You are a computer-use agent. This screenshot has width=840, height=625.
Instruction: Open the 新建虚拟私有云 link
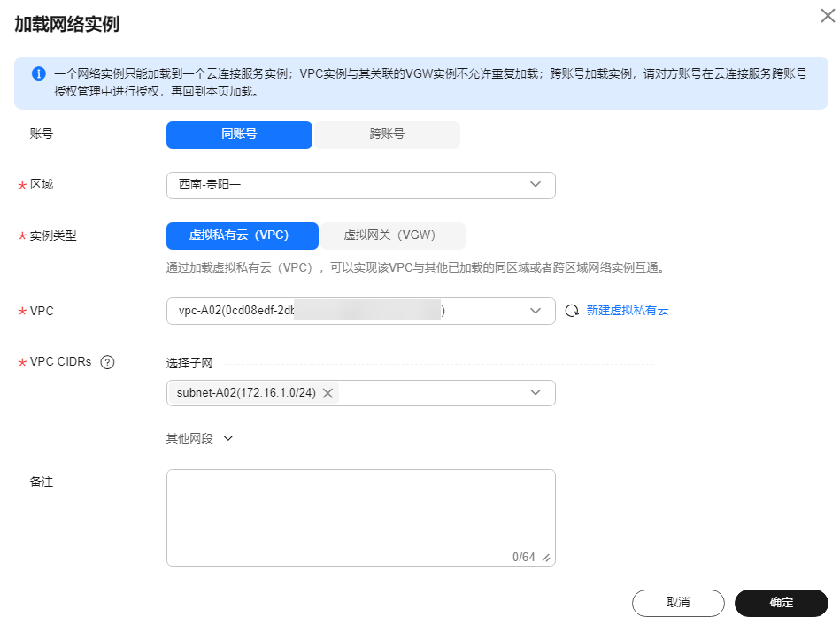[x=628, y=311]
